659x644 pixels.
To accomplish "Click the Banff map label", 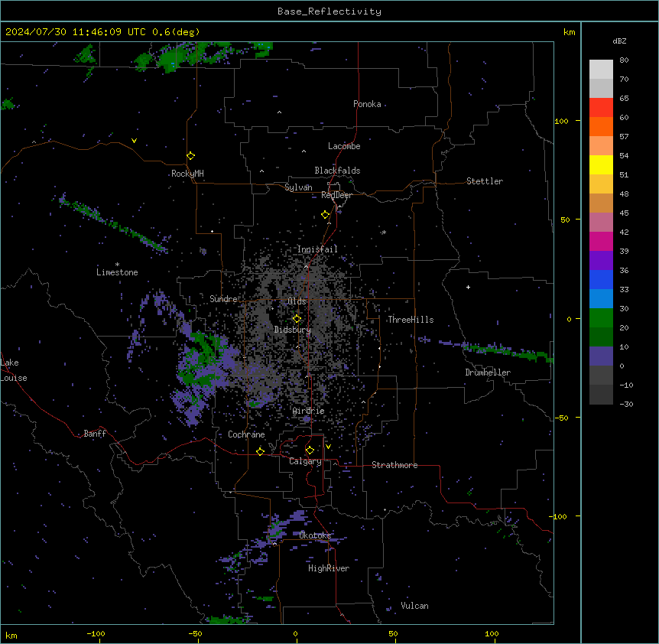I will 95,434.
